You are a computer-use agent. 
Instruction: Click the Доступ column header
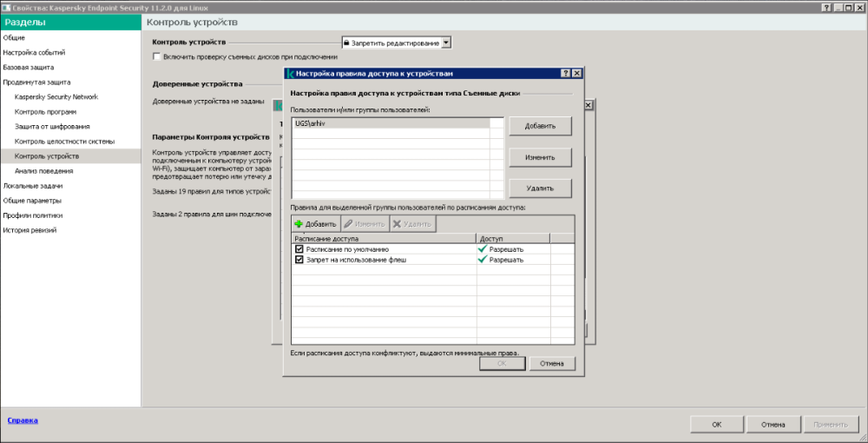point(513,238)
